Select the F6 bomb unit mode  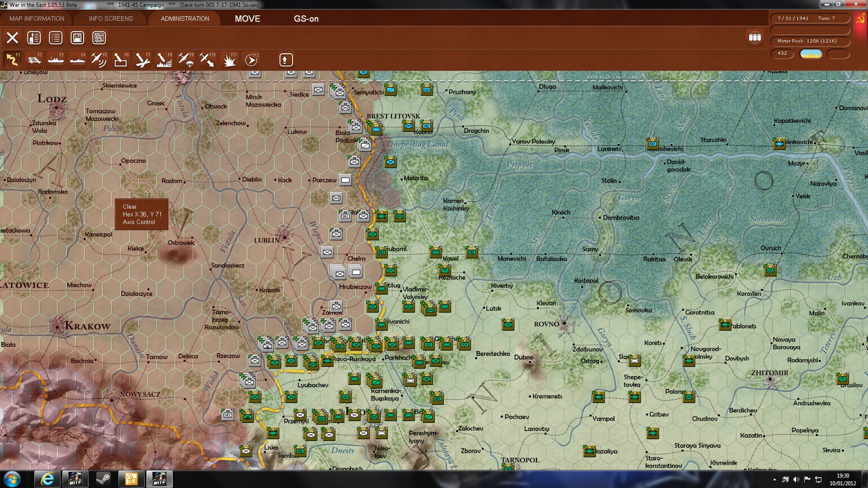tap(121, 60)
